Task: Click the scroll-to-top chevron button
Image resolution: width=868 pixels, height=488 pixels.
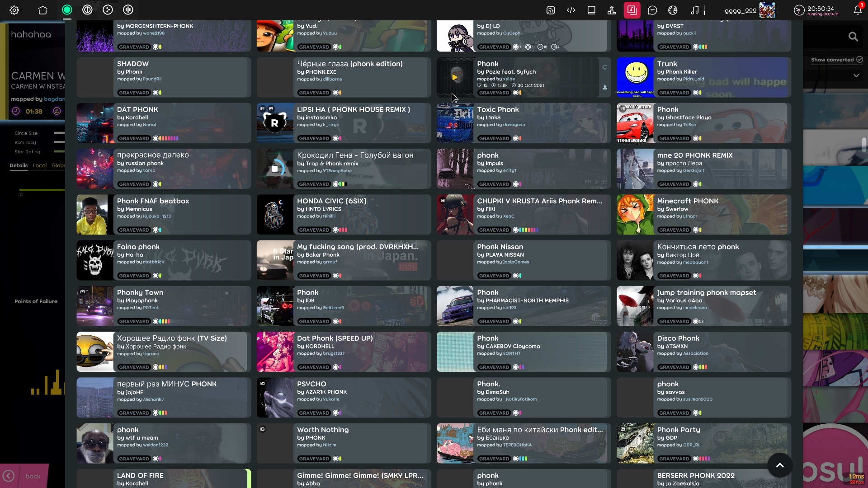Action: [779, 465]
